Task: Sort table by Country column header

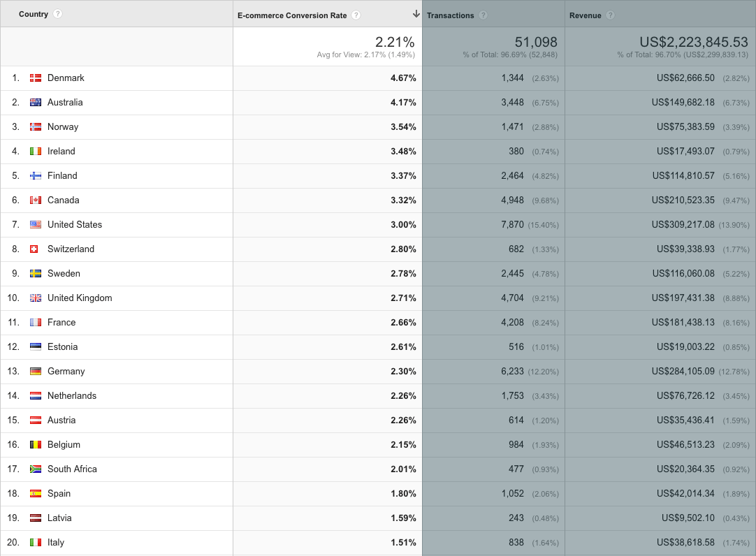Action: click(34, 15)
